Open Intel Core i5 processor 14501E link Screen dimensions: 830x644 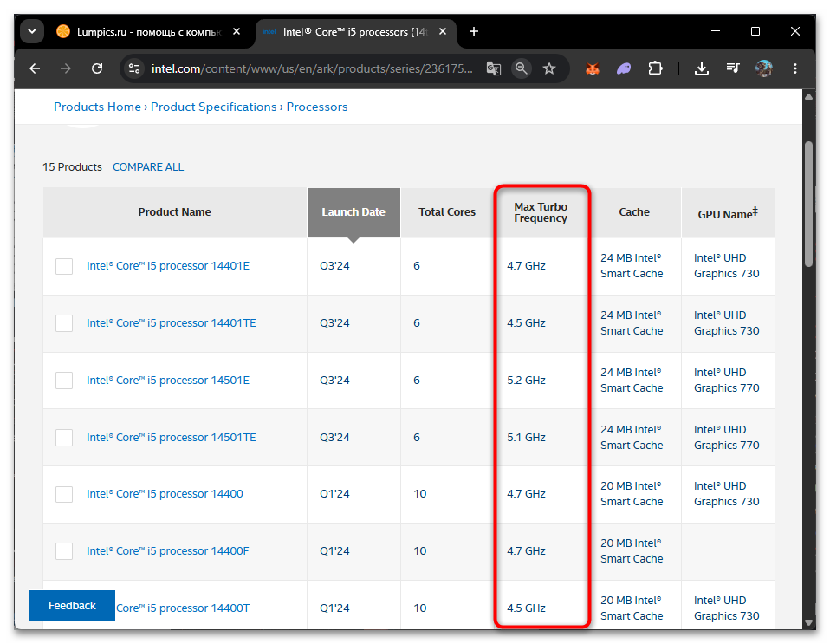point(168,381)
